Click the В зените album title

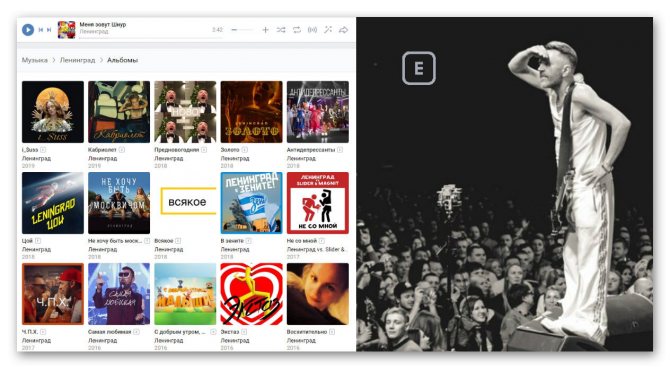(x=232, y=241)
